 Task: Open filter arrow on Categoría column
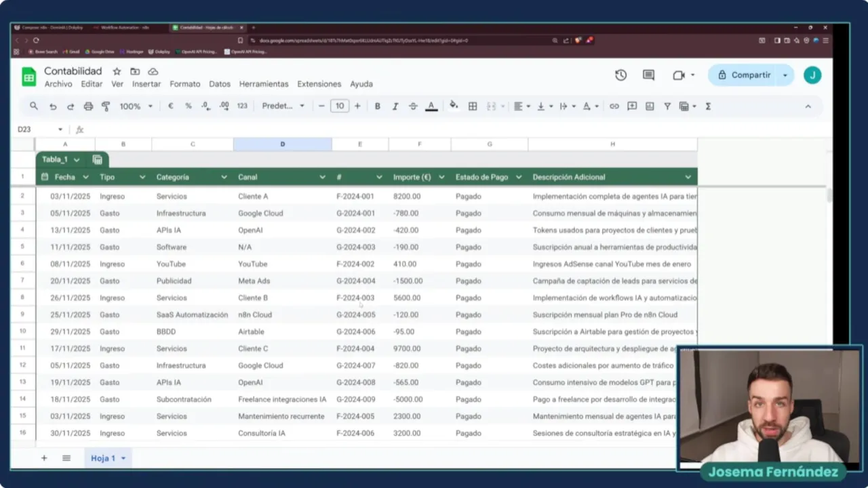pos(224,178)
